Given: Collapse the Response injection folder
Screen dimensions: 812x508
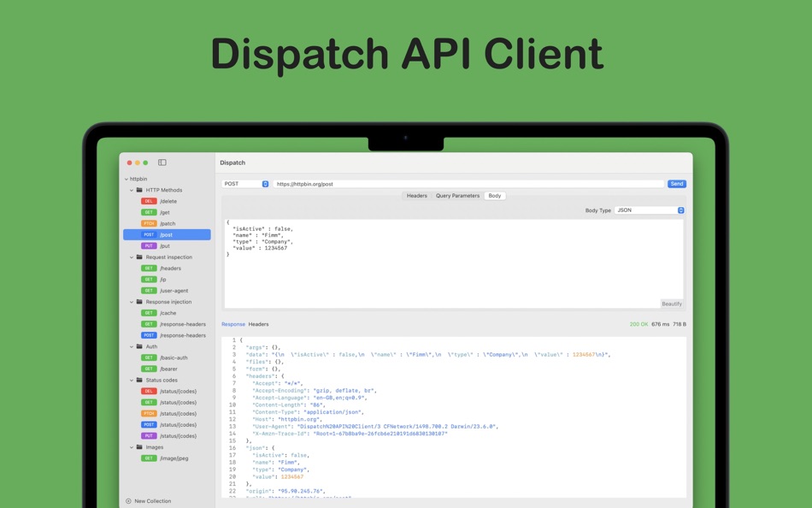Looking at the screenshot, I should (x=132, y=302).
